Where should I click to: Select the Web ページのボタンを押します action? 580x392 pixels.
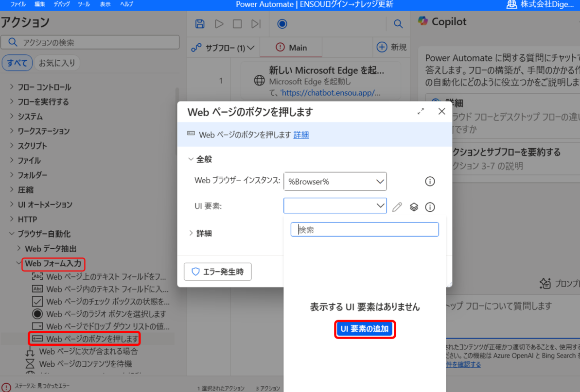[x=92, y=339]
